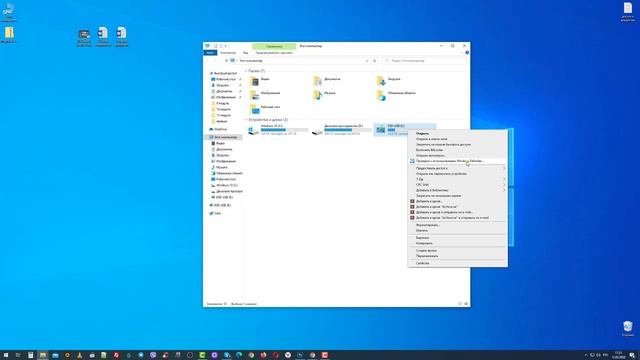Open the Drive Tools ribbon tab
Screen dimensions: 640x360
(x=274, y=53)
